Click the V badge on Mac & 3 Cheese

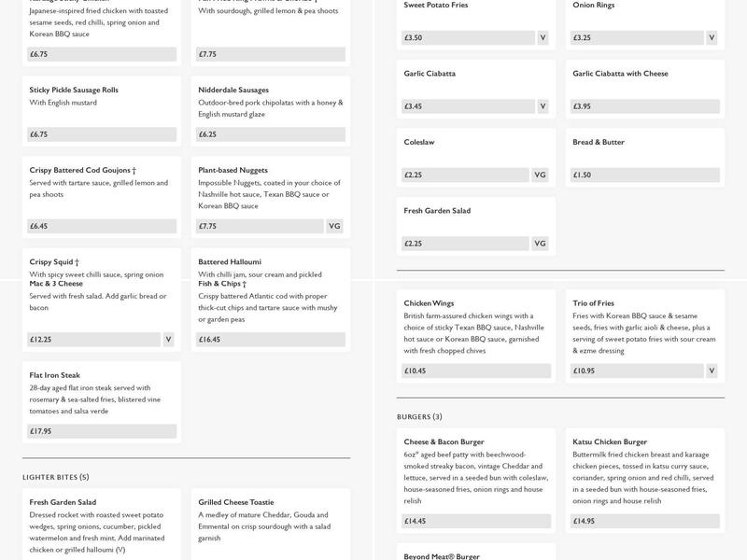point(169,340)
